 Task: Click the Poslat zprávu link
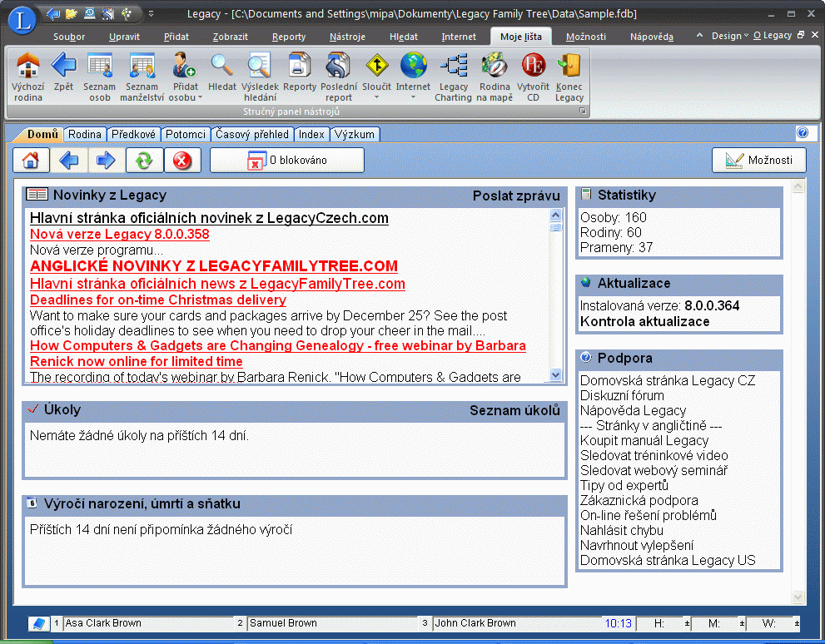516,196
